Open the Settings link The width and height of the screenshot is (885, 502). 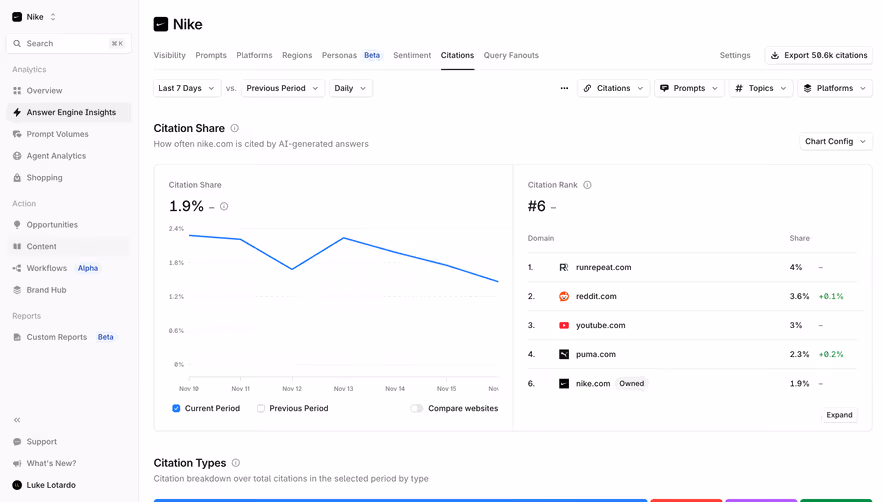pos(735,55)
